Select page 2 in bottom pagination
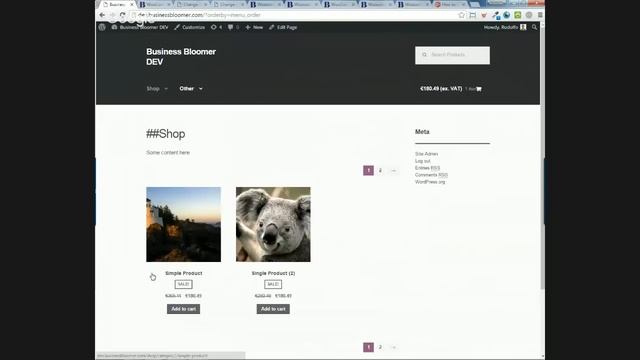This screenshot has width=640, height=360. tap(380, 347)
